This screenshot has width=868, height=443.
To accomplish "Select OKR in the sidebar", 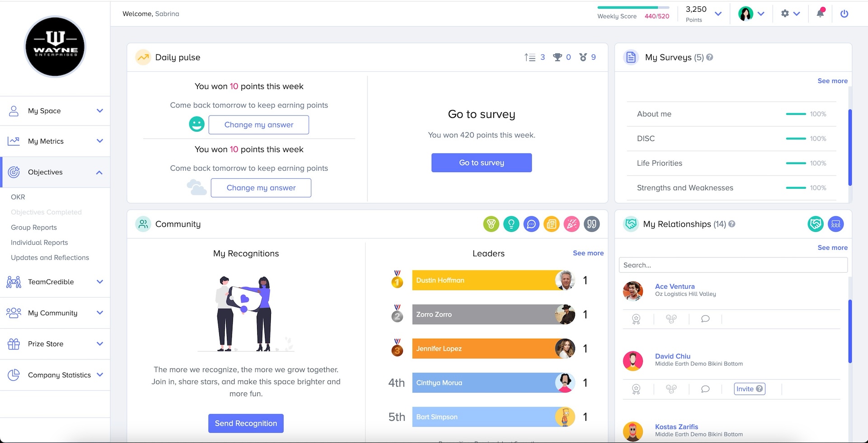I will click(18, 197).
